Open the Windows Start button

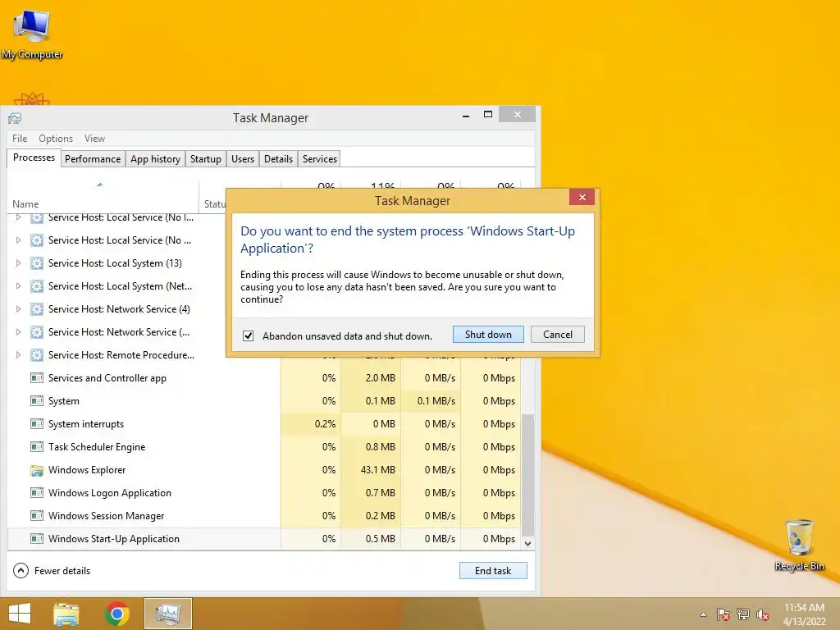20,614
